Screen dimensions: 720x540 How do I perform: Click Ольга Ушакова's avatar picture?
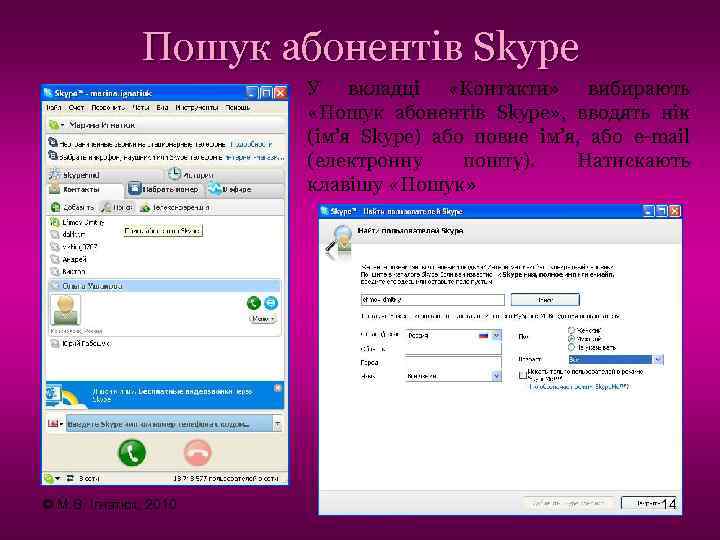tap(65, 310)
